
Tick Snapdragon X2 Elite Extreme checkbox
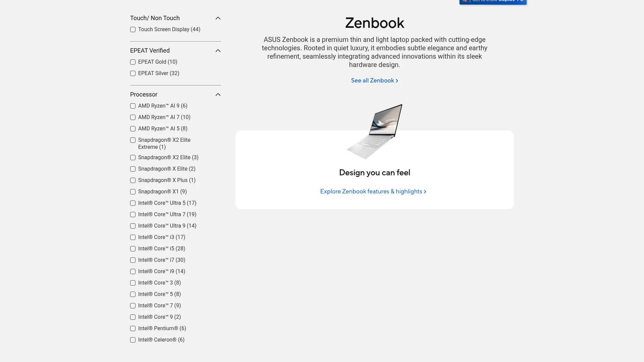point(133,140)
